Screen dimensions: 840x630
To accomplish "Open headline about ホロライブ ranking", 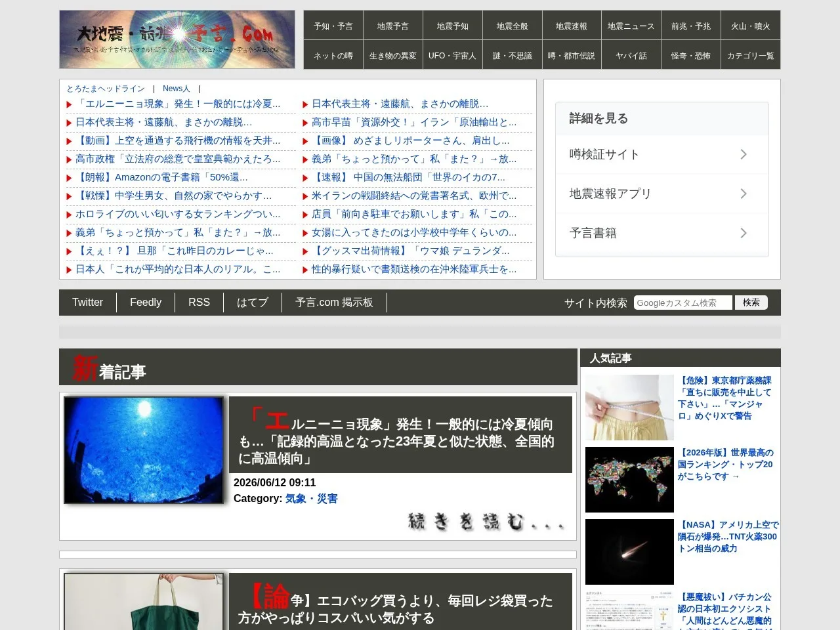I will (x=178, y=214).
